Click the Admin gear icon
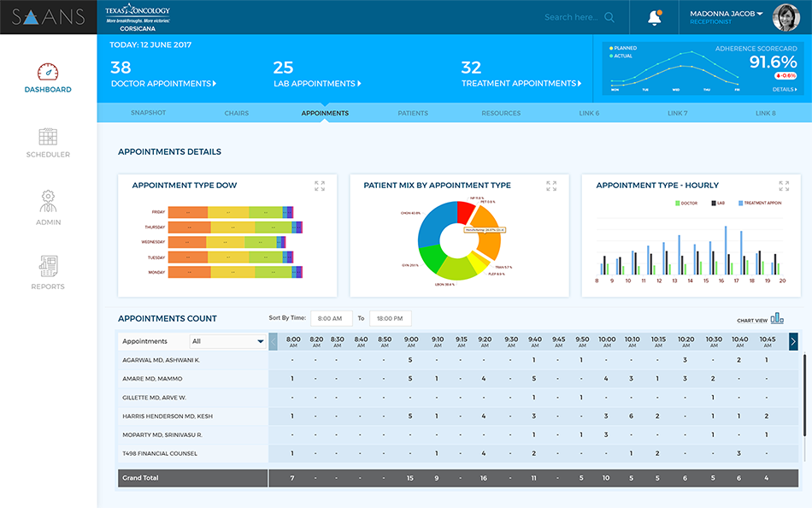Image resolution: width=812 pixels, height=508 pixels. (48, 202)
